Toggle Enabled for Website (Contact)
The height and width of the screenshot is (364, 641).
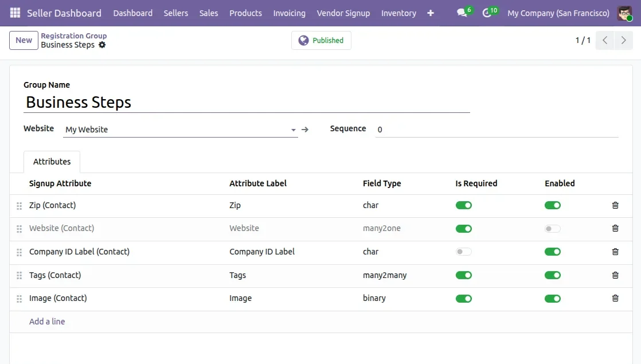point(552,229)
